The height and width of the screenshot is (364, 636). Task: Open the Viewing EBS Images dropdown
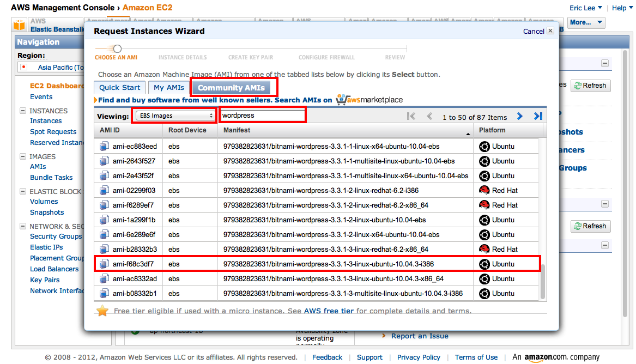coord(175,116)
